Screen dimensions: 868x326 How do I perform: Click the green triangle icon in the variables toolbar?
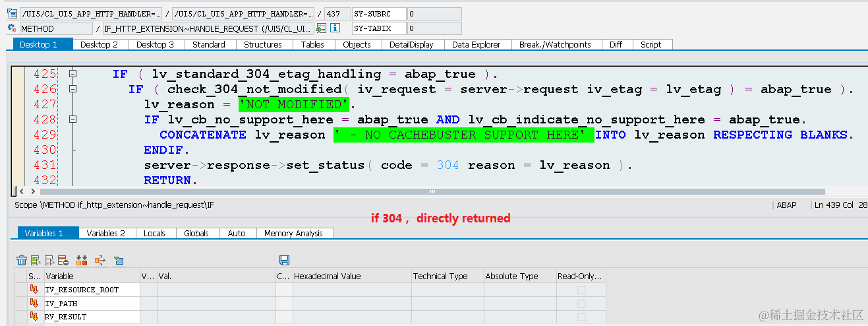pyautogui.click(x=118, y=260)
